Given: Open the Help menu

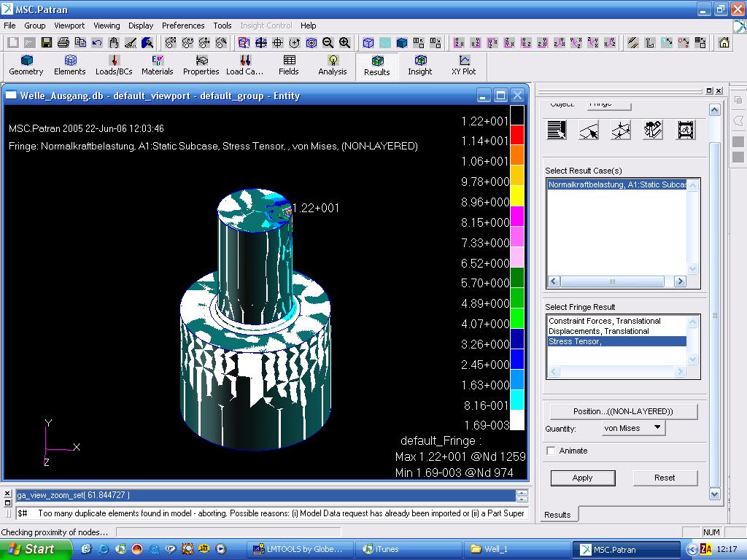Looking at the screenshot, I should point(308,26).
